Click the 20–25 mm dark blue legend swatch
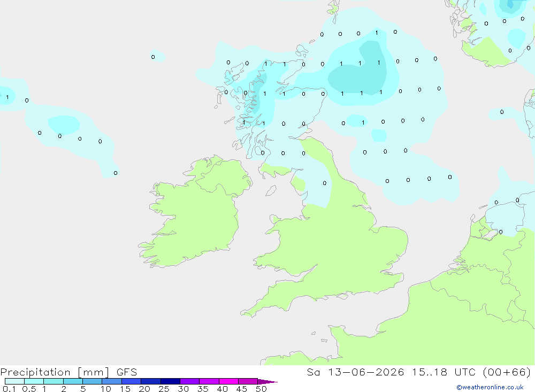 pos(150,381)
